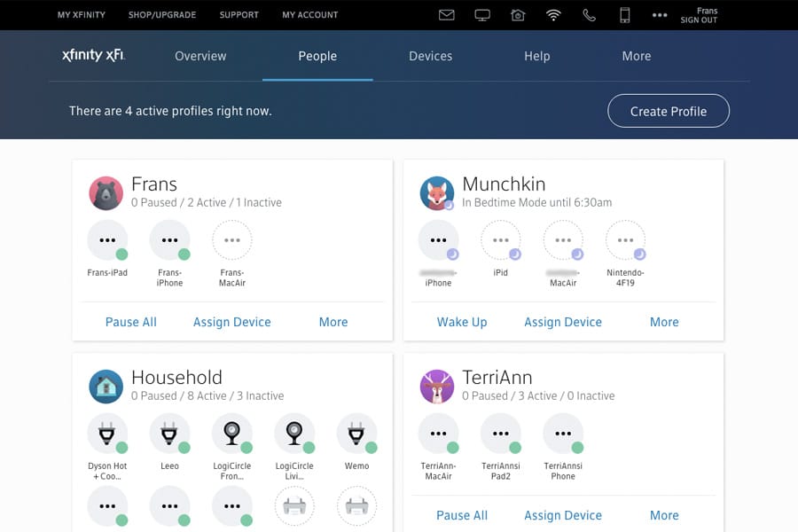The image size is (798, 532).
Task: Select the Frans-iPad device icon
Action: (x=107, y=239)
